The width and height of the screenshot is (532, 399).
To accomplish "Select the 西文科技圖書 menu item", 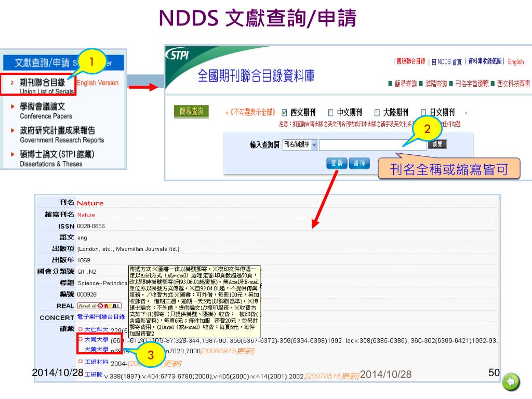I will click(x=513, y=84).
